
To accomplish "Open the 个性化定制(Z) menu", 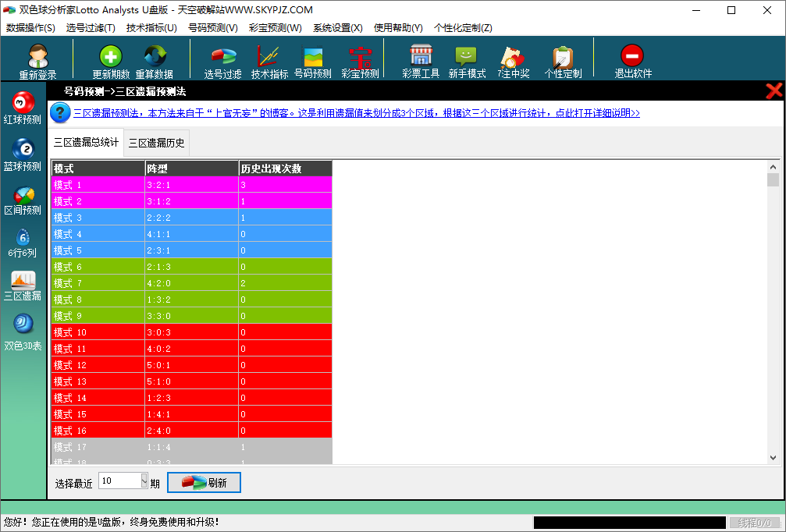I will point(463,27).
